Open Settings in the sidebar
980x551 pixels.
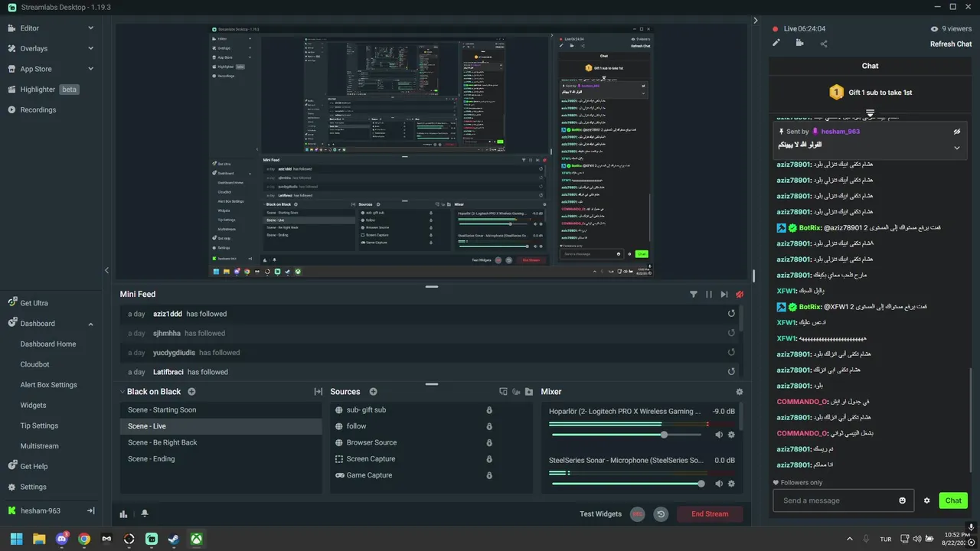pyautogui.click(x=33, y=487)
